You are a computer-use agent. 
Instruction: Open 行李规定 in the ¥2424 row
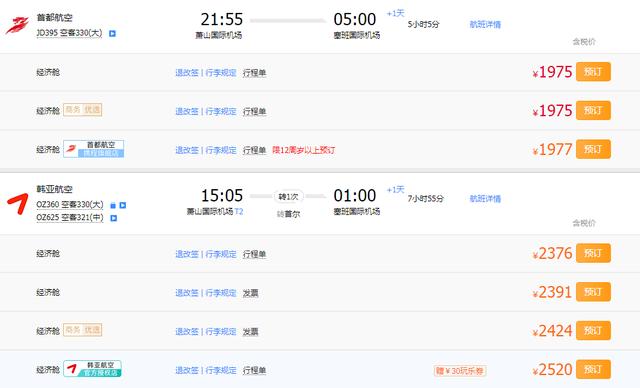[x=221, y=332]
